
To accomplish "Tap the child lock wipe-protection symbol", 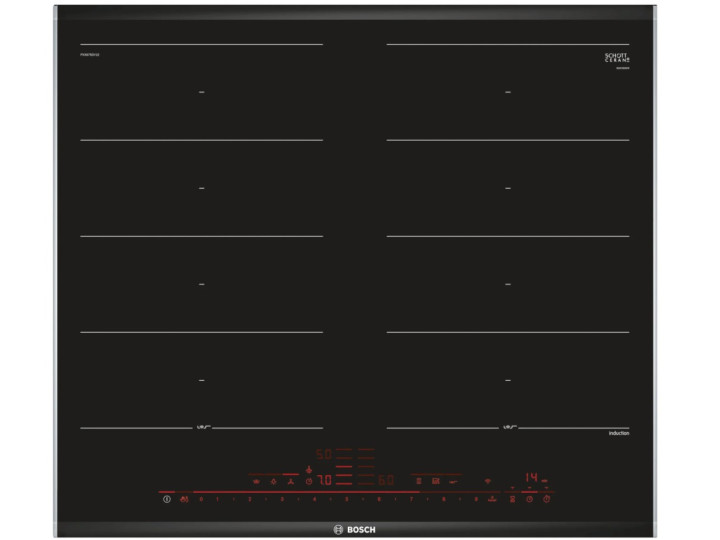I will 184,499.
